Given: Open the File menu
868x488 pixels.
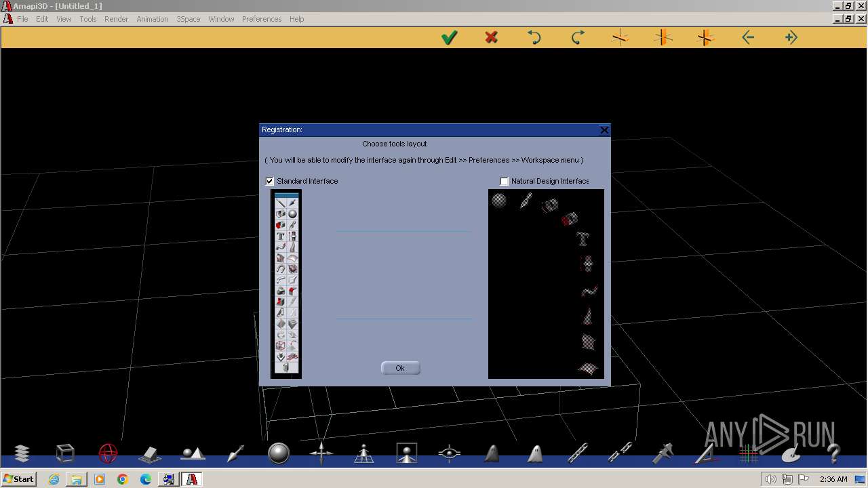Looking at the screenshot, I should pos(22,19).
